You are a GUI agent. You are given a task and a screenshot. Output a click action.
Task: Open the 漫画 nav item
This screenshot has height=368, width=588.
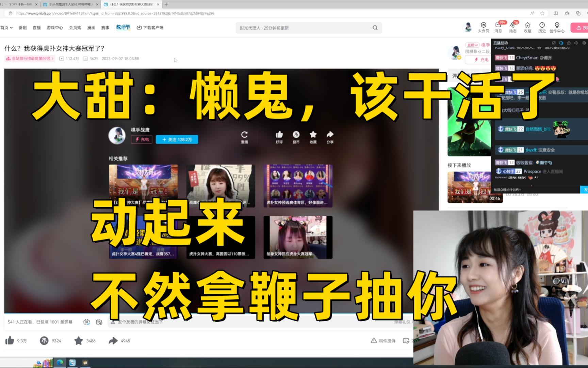[x=91, y=28]
